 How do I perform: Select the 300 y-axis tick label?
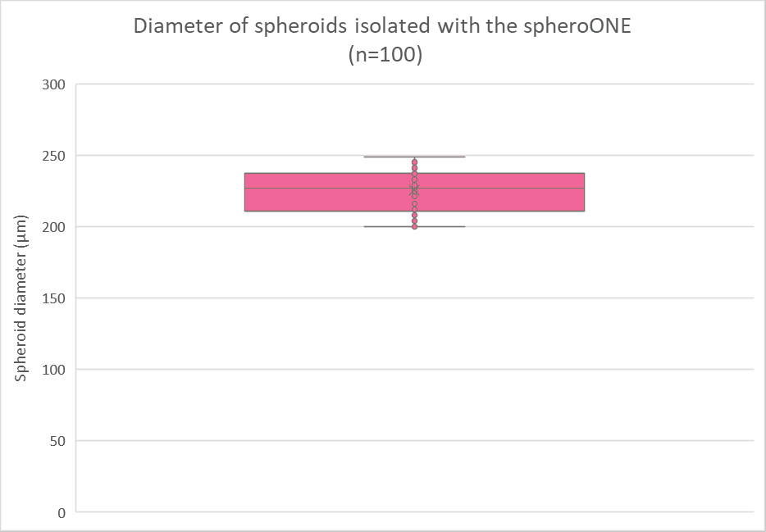54,84
